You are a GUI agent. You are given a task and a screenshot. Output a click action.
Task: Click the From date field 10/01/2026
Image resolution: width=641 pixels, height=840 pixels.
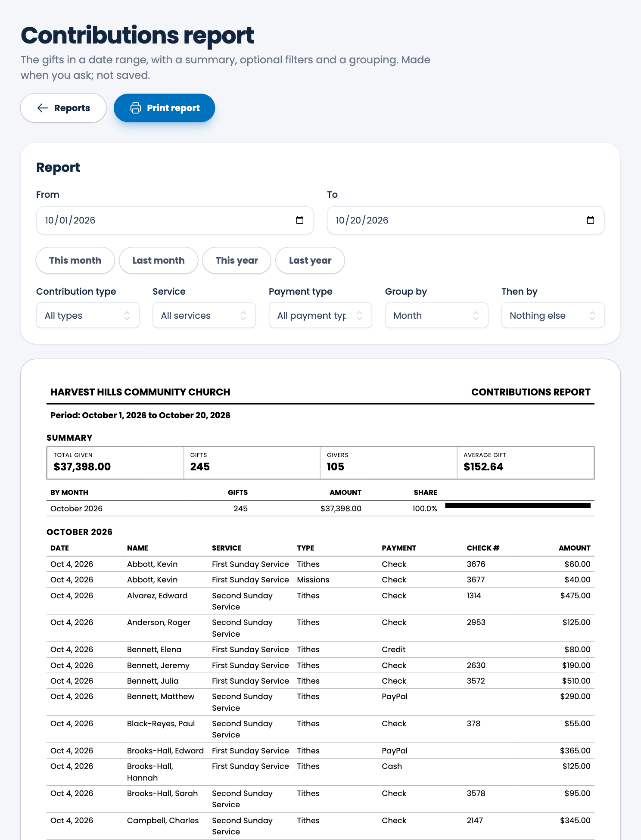pos(175,220)
